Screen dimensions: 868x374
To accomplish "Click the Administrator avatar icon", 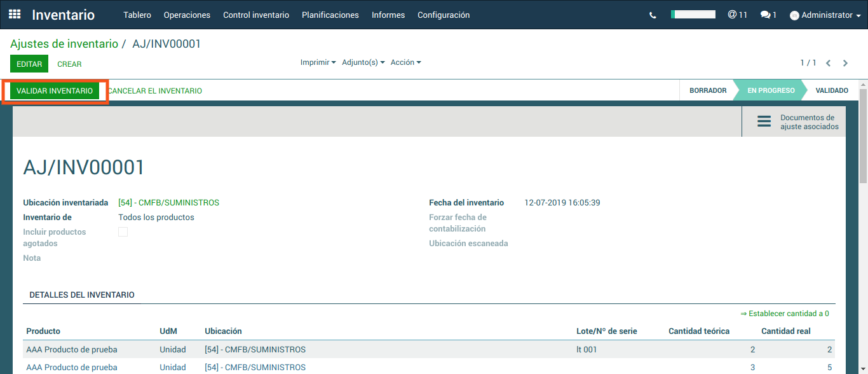I will [794, 15].
